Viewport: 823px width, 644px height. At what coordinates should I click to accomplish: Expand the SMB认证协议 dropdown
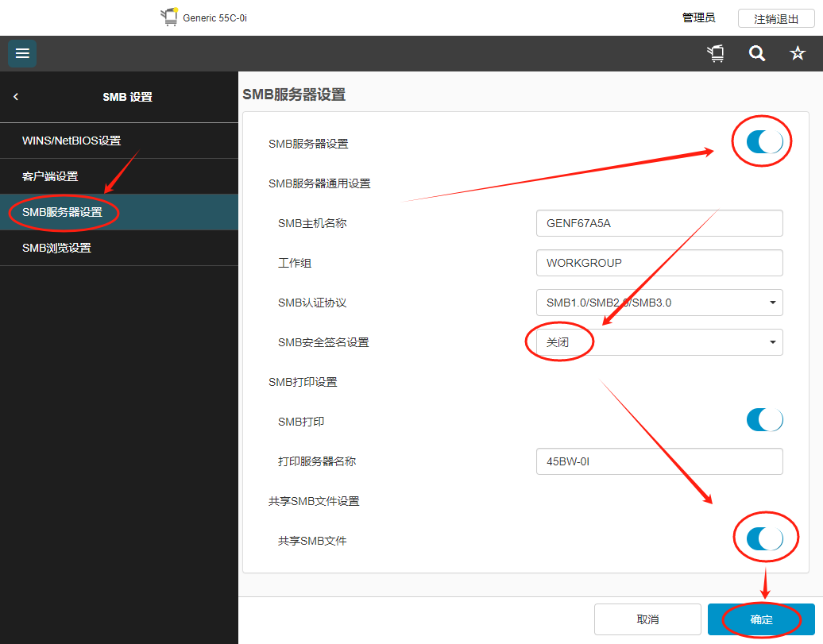659,303
